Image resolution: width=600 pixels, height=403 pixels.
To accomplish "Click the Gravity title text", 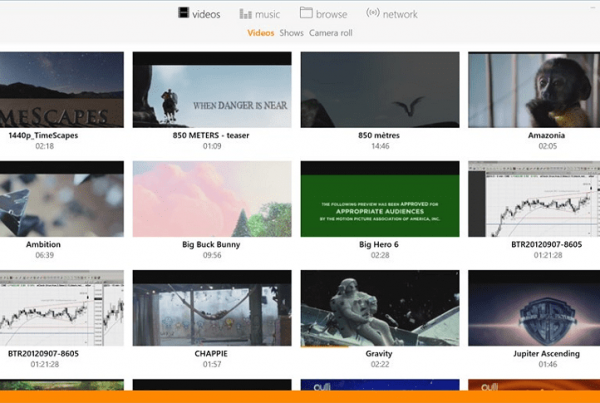I will pos(379,353).
